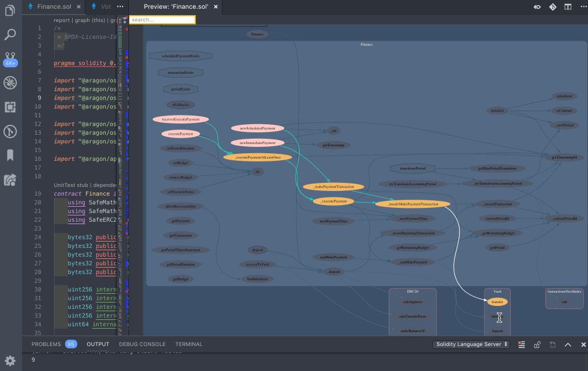Click the 'UnitTest stub' code lens link
The image size is (588, 371).
tap(71, 185)
